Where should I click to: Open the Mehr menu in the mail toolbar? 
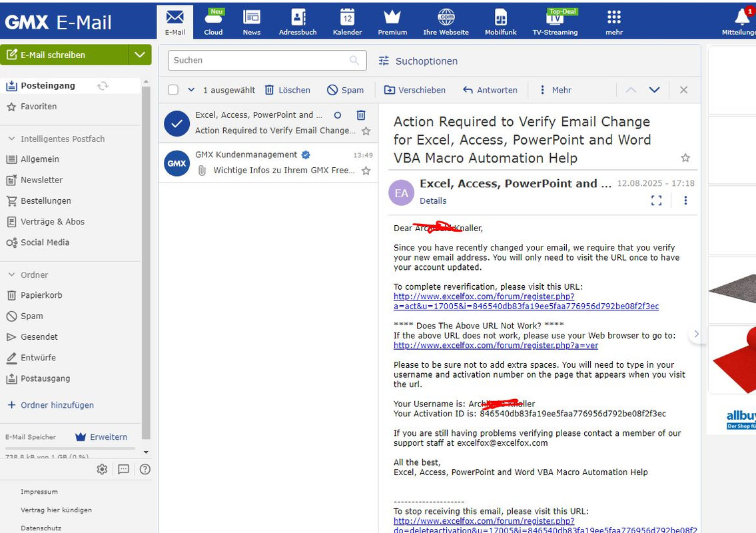(555, 90)
